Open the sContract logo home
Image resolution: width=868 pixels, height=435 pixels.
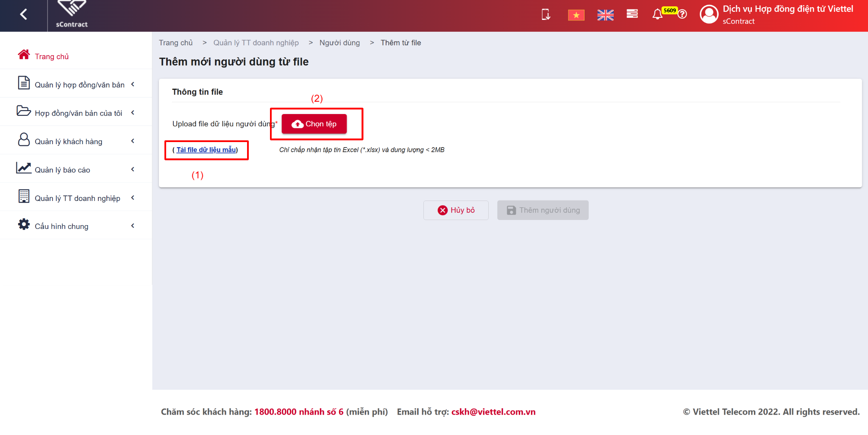[72, 15]
